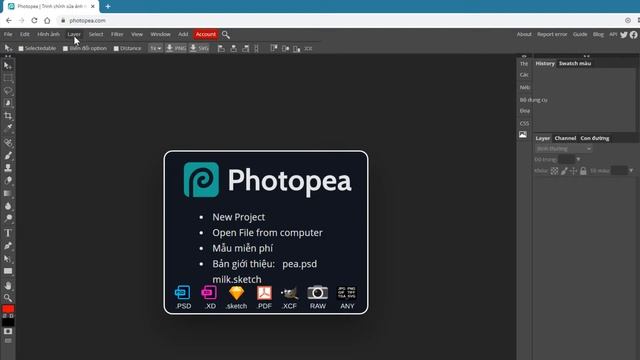Viewport: 640px width, 360px height.
Task: Select the Hand tool
Action: [x=8, y=285]
